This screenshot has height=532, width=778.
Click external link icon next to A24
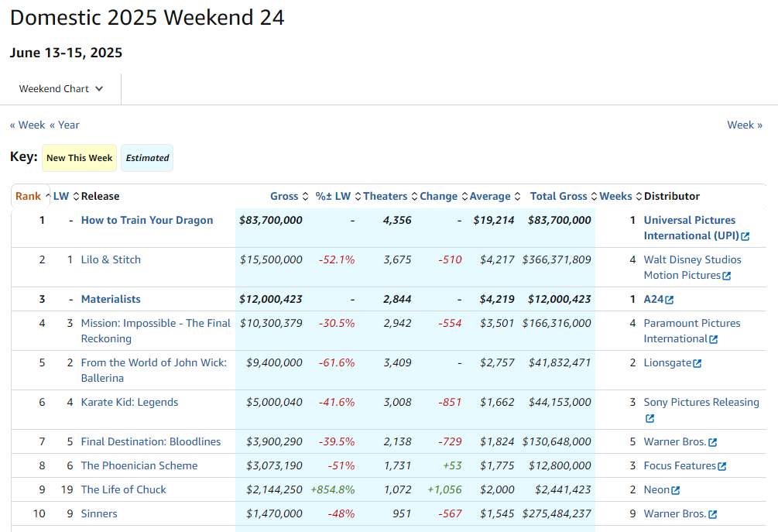click(670, 300)
